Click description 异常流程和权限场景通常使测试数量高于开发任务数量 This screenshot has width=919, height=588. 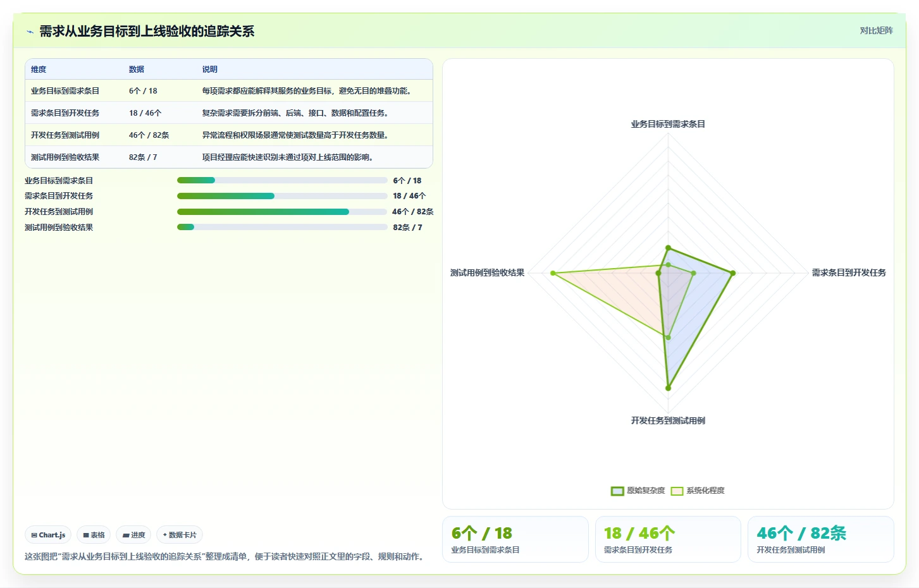[x=295, y=135]
